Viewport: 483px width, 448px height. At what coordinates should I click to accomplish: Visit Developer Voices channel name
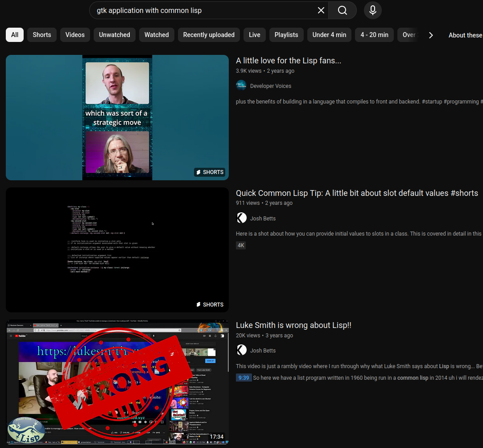click(x=270, y=86)
